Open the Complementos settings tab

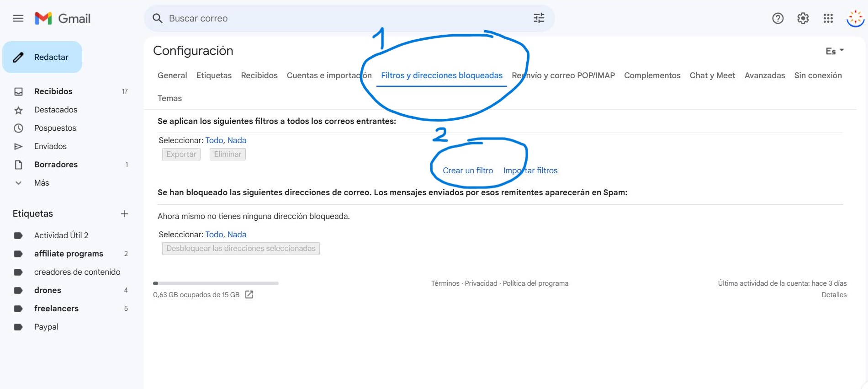(x=652, y=75)
